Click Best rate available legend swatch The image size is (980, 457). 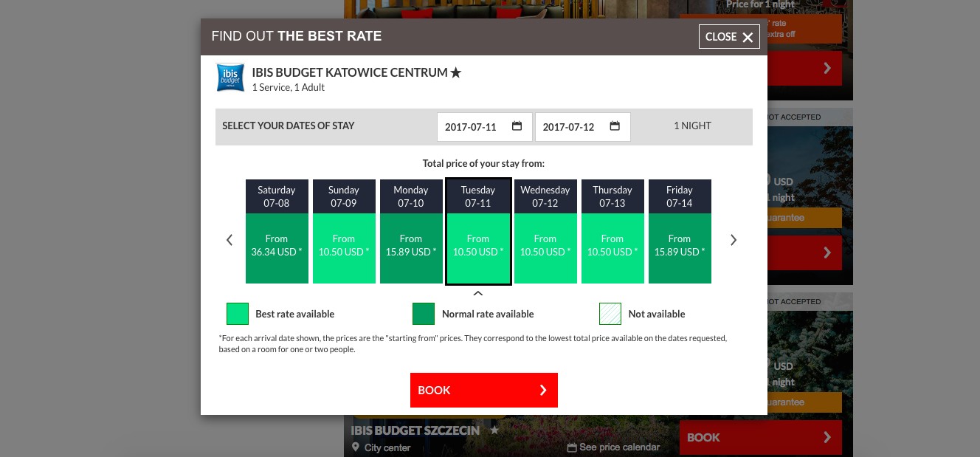click(238, 314)
